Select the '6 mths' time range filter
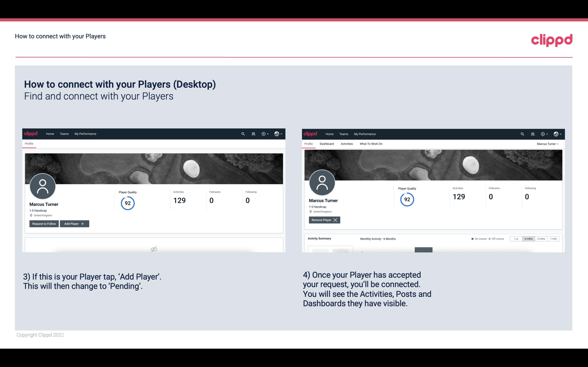 [528, 239]
